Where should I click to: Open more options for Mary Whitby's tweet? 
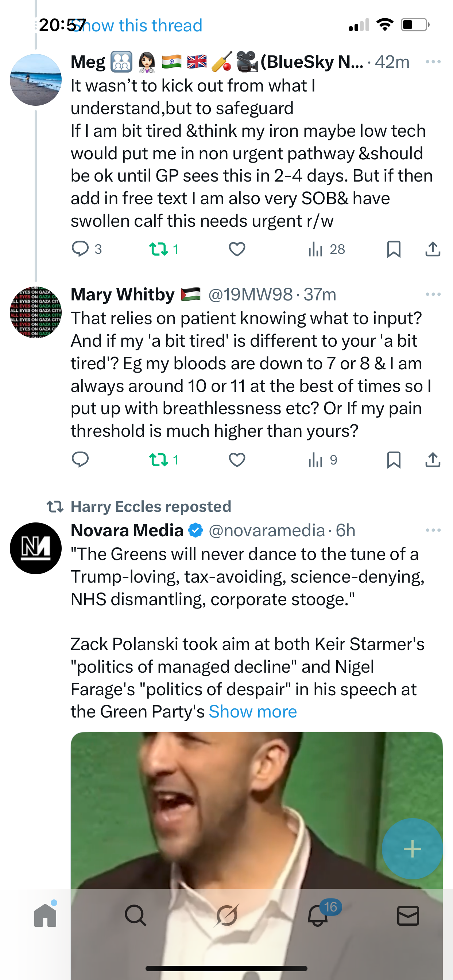click(433, 295)
